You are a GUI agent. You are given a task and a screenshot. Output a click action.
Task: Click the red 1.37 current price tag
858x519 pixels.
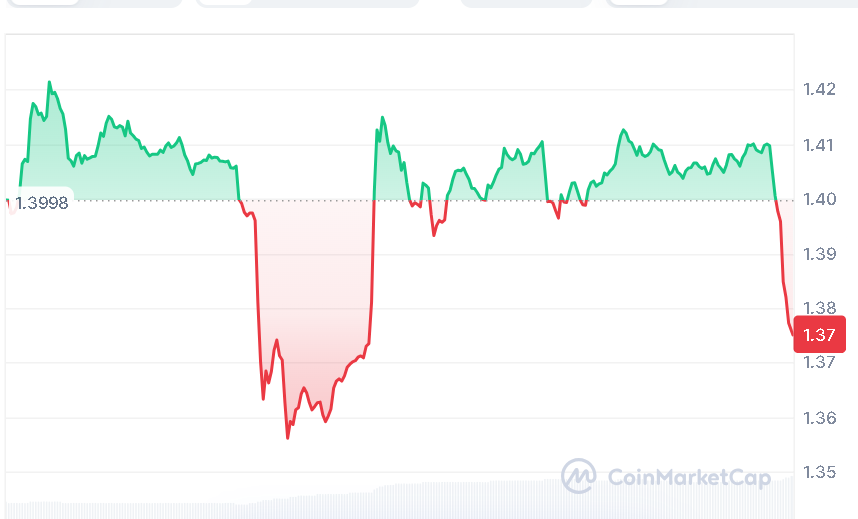click(x=820, y=334)
